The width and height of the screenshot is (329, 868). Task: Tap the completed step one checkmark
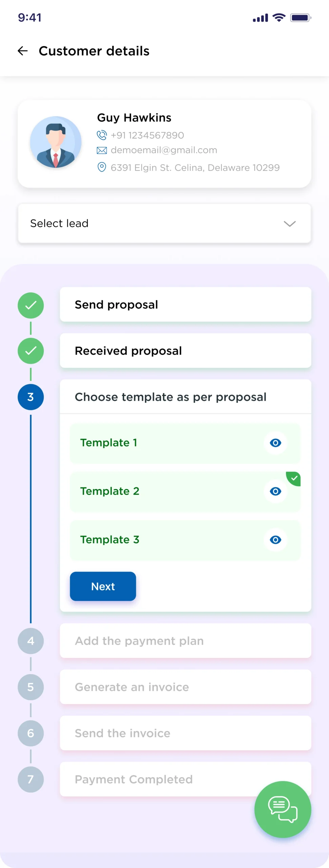coord(31,305)
